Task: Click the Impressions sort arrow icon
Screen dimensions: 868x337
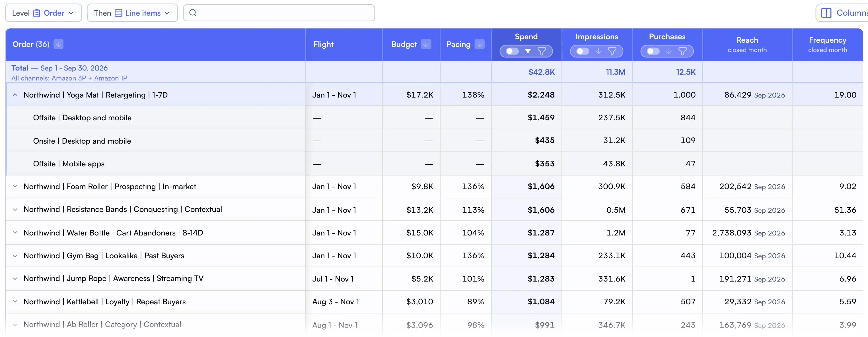Action: click(598, 51)
